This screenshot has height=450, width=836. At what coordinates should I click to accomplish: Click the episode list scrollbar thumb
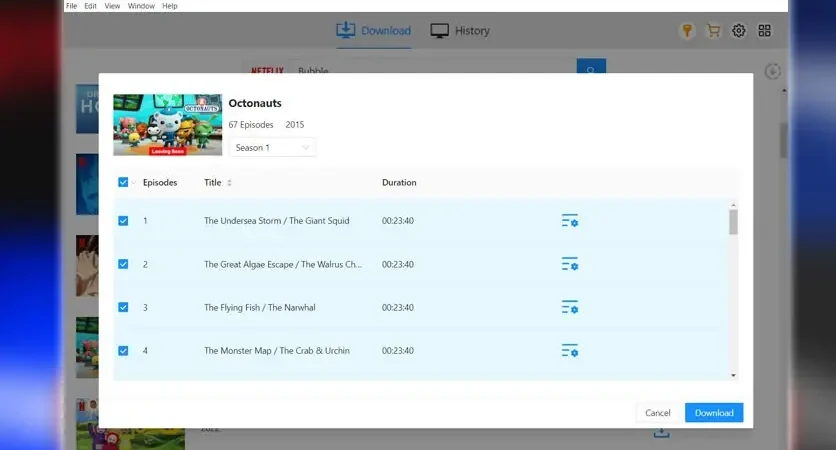pos(734,222)
